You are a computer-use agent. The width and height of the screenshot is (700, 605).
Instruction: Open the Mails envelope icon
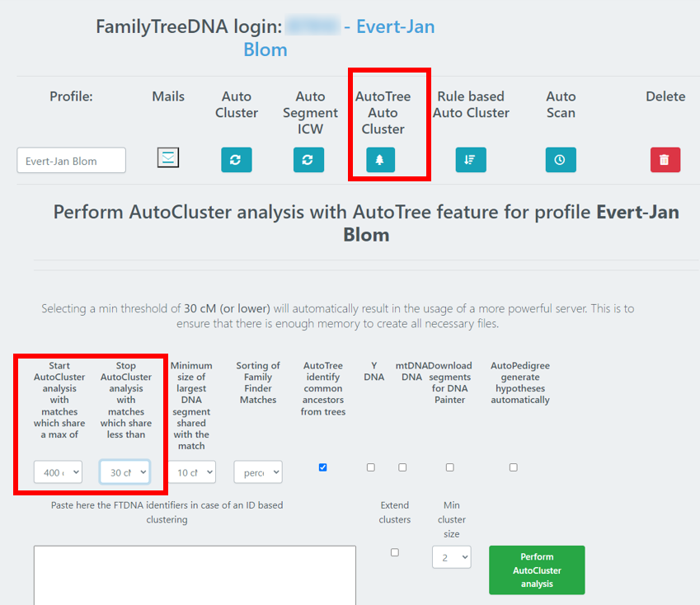tap(168, 158)
